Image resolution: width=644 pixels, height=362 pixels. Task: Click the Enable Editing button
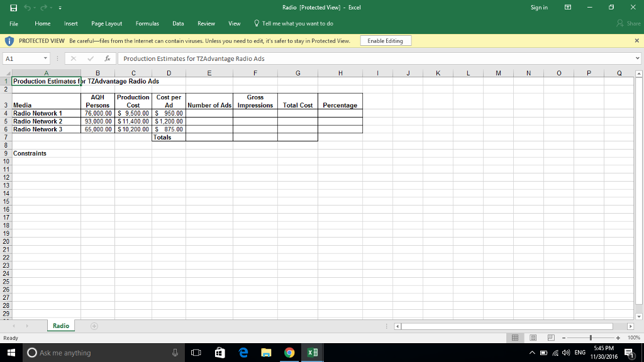click(385, 40)
